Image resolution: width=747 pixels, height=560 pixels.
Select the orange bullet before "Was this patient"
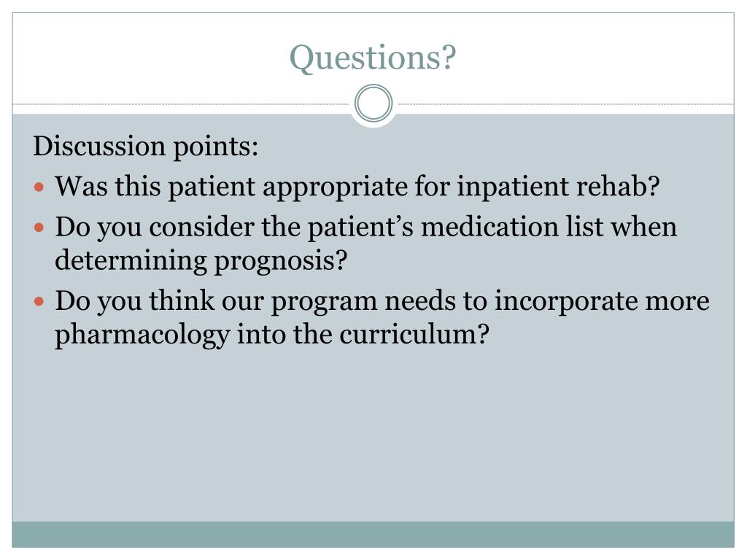click(x=39, y=187)
